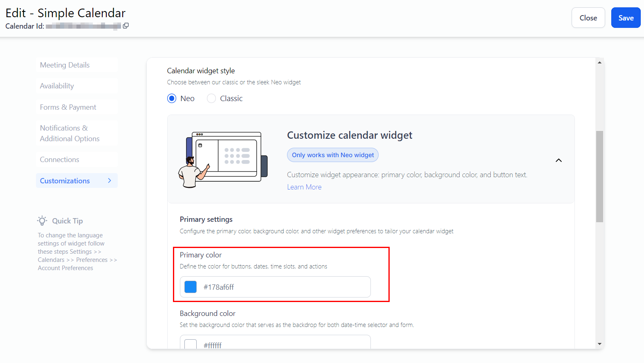Collapse the Customize calendar widget section
Image resolution: width=644 pixels, height=363 pixels.
click(x=559, y=160)
